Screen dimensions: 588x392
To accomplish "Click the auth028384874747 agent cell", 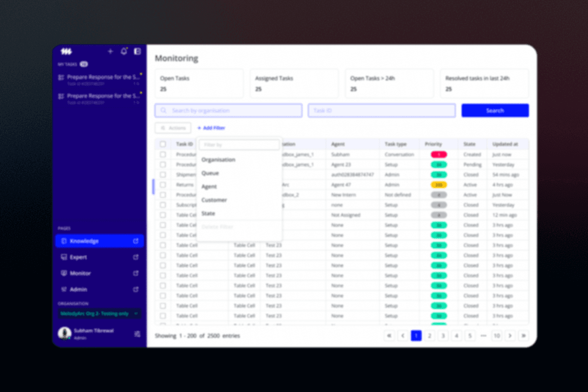I will point(352,175).
